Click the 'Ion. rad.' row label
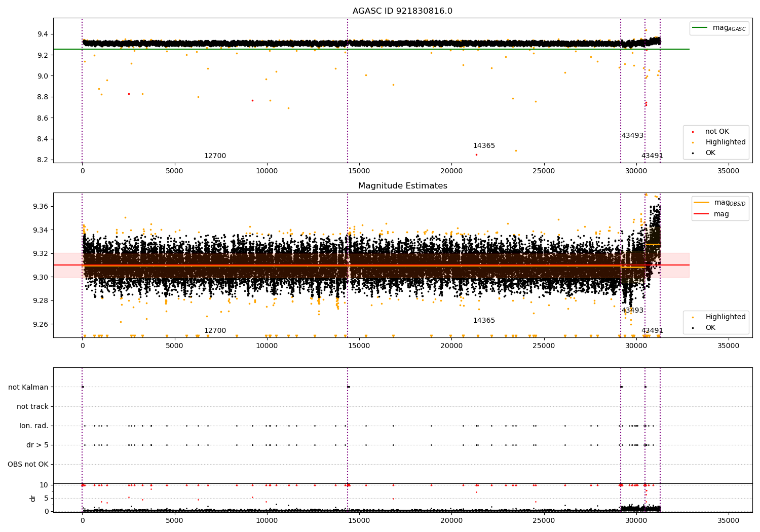Screen dimensions: 760x532 pyautogui.click(x=34, y=426)
